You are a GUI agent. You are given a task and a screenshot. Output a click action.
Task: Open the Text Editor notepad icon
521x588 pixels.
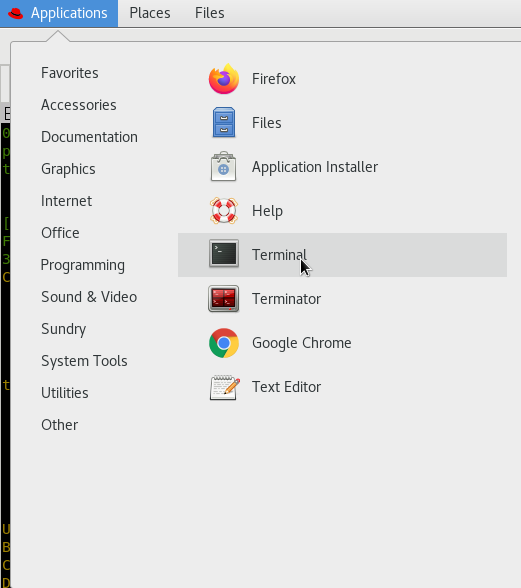coord(224,387)
